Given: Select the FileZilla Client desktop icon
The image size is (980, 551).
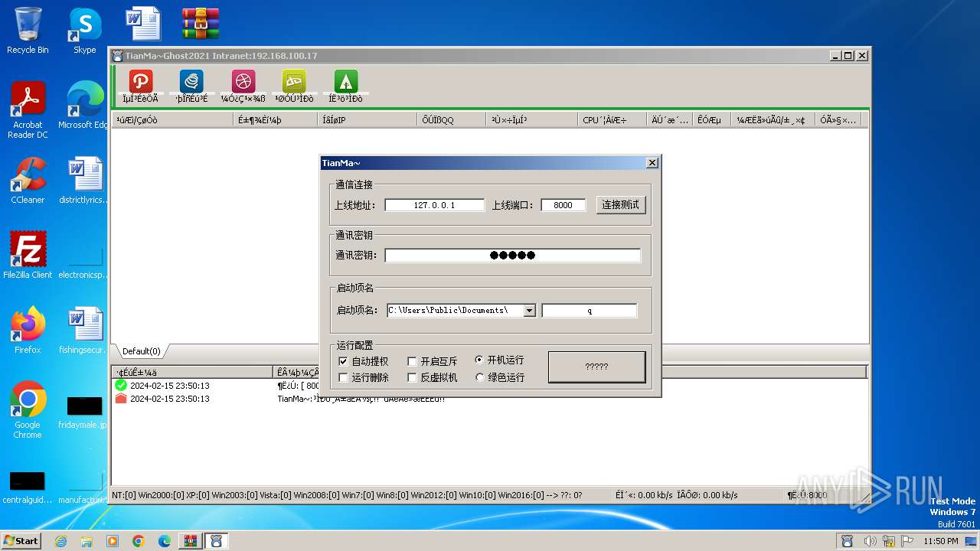Looking at the screenshot, I should (x=28, y=255).
